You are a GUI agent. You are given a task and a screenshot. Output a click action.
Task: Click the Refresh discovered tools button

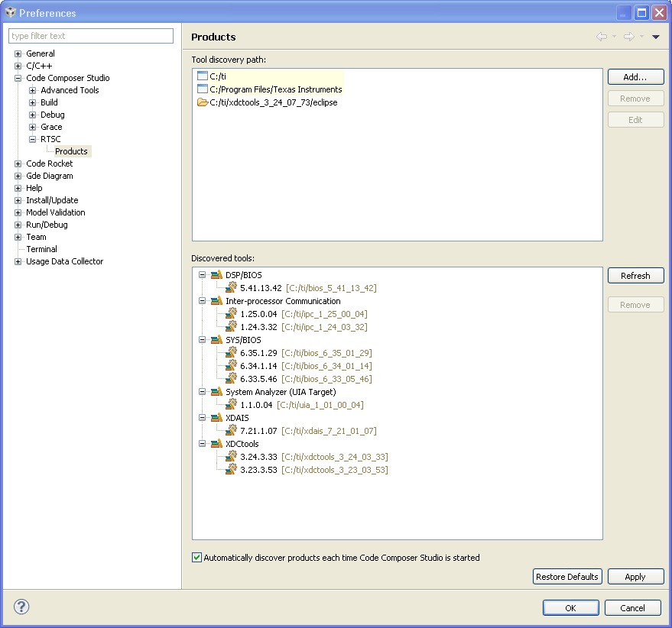coord(635,276)
